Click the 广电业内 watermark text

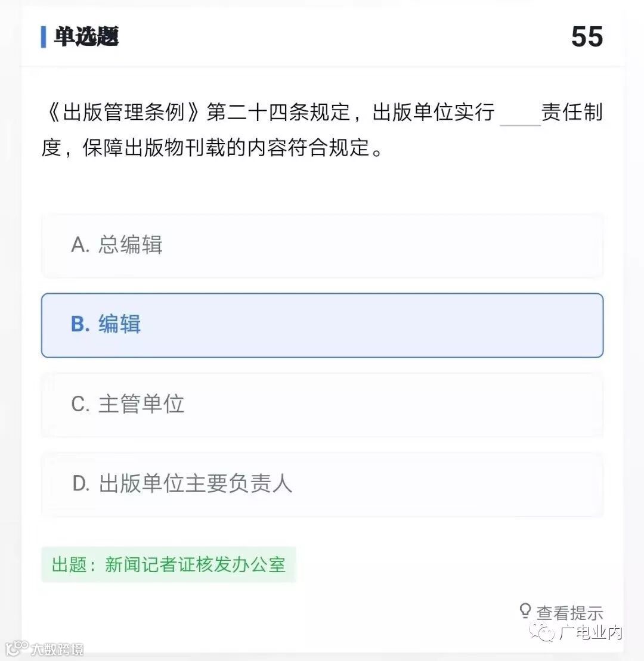click(590, 632)
